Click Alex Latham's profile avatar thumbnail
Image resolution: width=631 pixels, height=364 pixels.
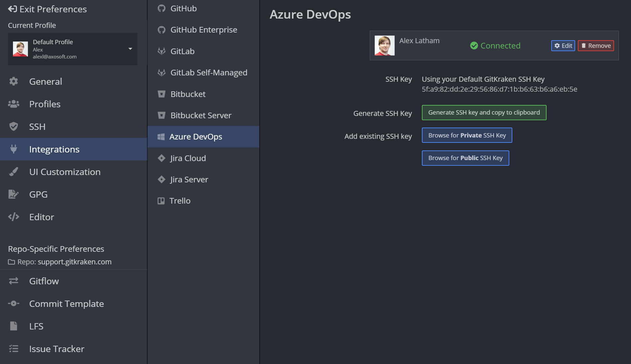coord(384,45)
